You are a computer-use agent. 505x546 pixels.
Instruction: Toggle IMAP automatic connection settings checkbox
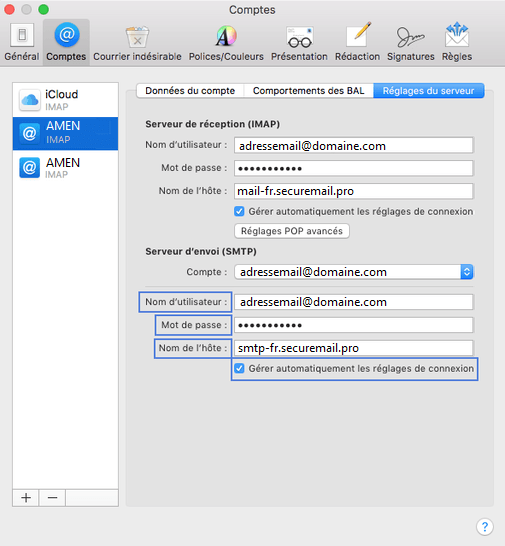(x=239, y=211)
